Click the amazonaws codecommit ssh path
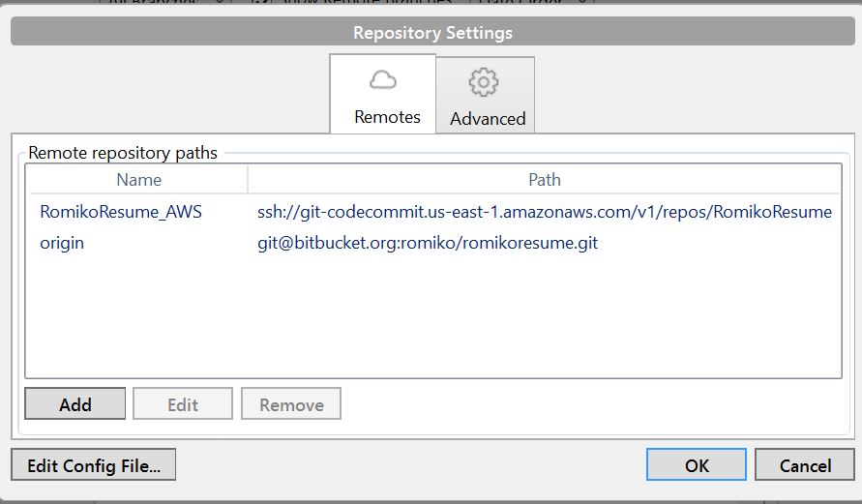Screen dimensions: 862x504 click(x=544, y=212)
